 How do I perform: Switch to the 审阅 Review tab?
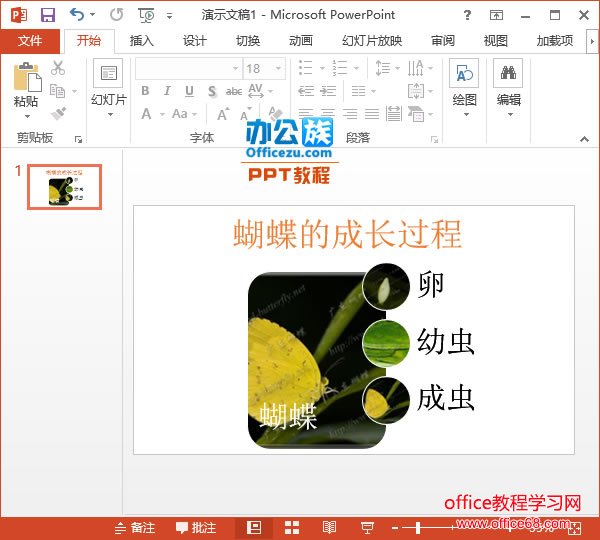click(443, 41)
